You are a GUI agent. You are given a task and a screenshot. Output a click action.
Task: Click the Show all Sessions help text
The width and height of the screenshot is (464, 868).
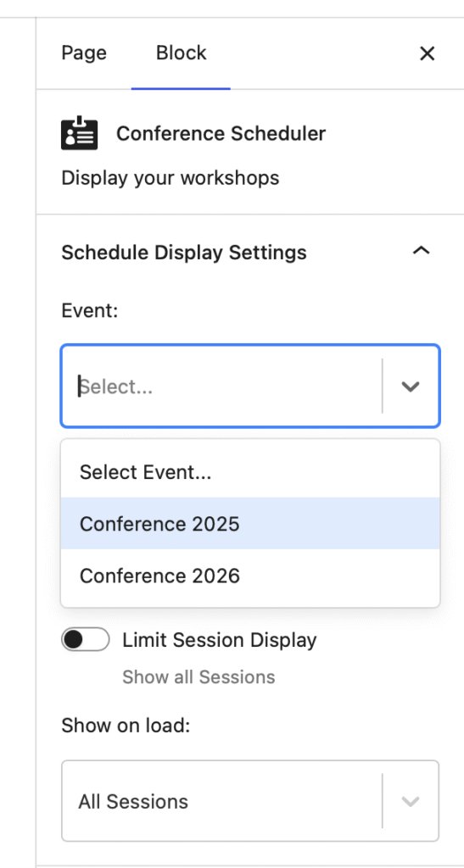tap(198, 676)
